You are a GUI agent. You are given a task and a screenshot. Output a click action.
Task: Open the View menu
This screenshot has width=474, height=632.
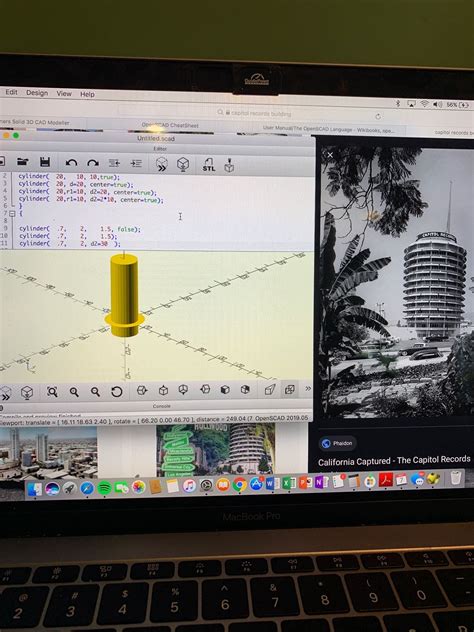click(x=64, y=94)
